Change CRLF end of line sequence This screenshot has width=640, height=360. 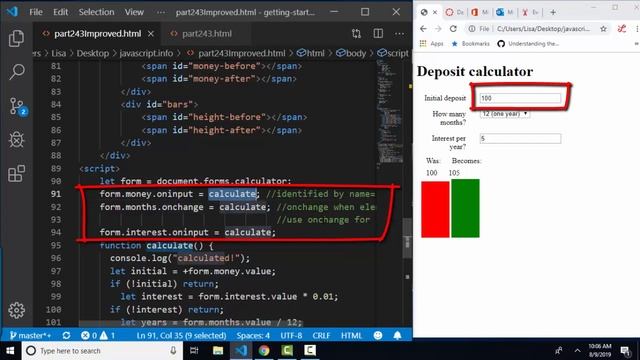tap(321, 336)
